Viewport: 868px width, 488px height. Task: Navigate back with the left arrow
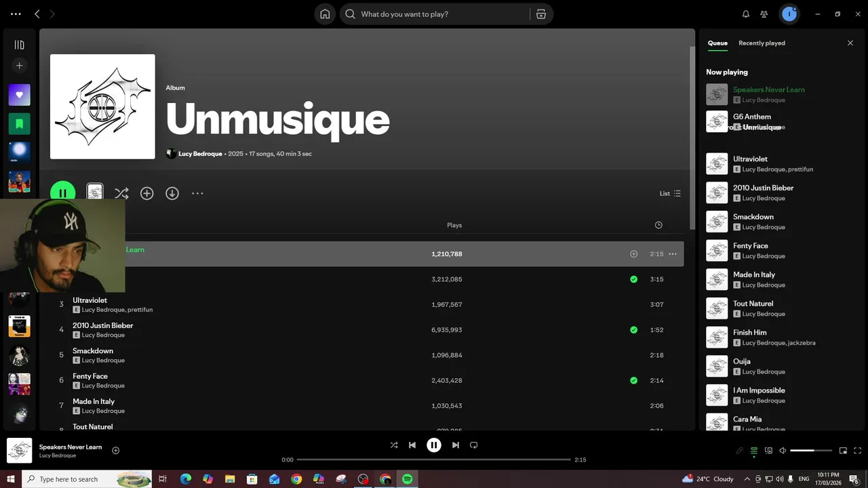pos(37,14)
